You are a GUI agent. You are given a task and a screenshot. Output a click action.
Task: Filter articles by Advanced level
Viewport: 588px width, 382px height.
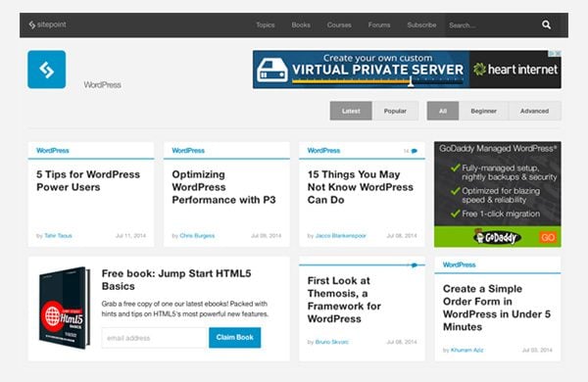coord(534,111)
